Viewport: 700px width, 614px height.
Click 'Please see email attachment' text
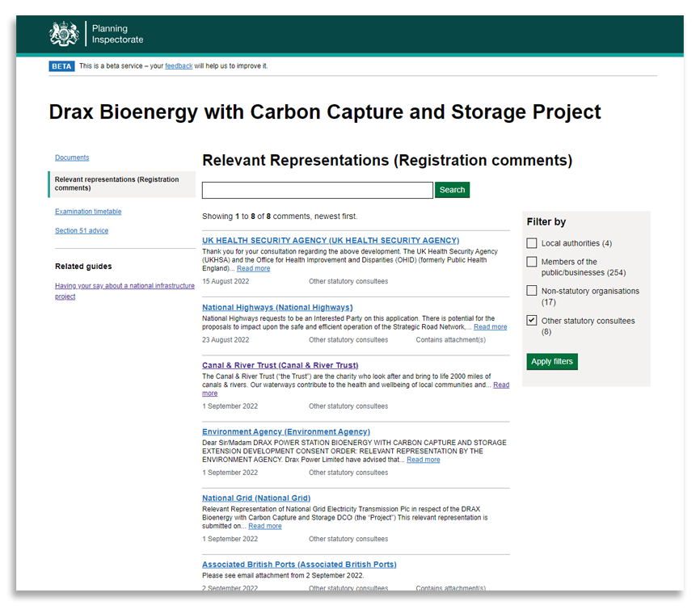pyautogui.click(x=283, y=575)
